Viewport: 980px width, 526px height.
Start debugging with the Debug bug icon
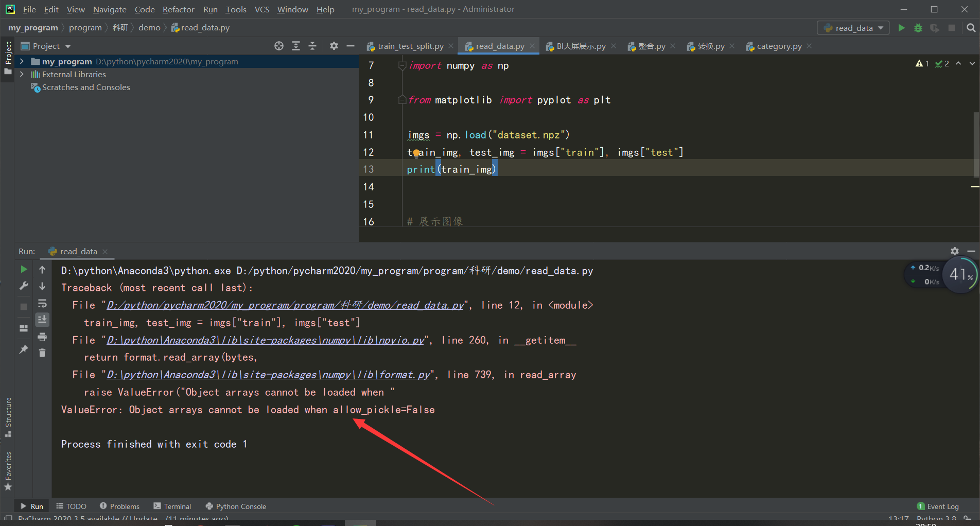click(918, 28)
